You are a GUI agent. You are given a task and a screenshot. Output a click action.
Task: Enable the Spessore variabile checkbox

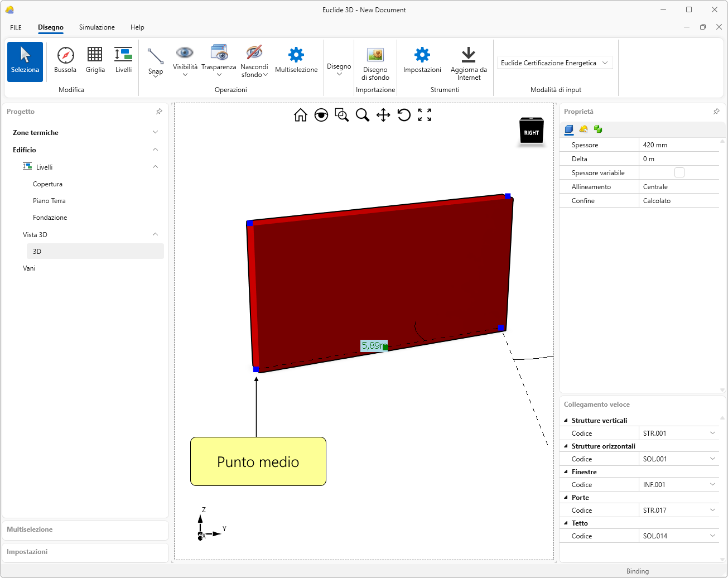(x=679, y=173)
